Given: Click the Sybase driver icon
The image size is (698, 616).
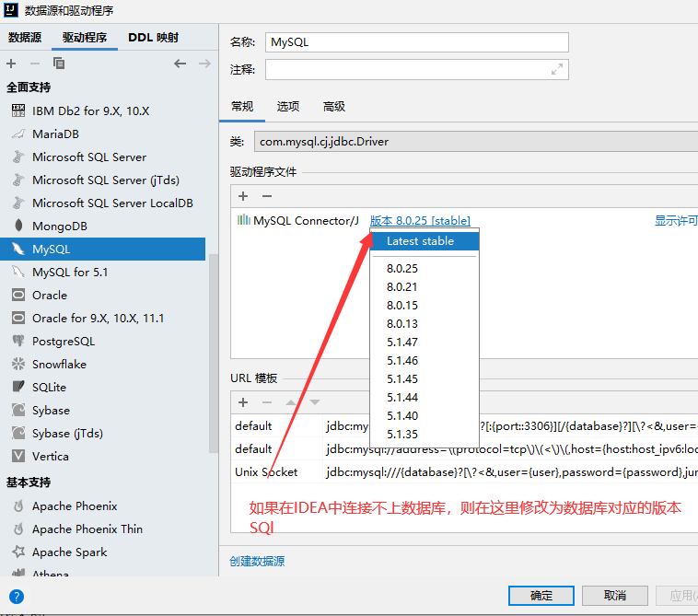Looking at the screenshot, I should click(x=18, y=410).
